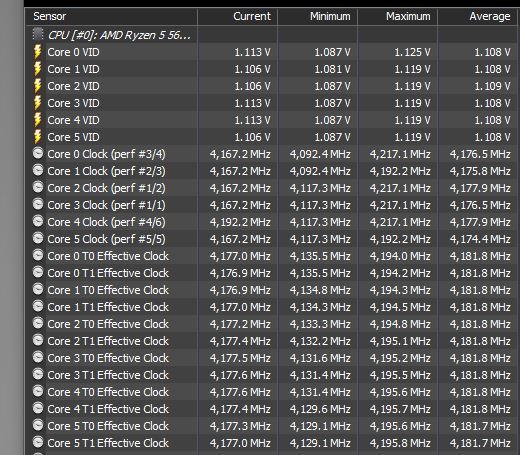This screenshot has height=455, width=520.
Task: Click clock icon beside Core 4 T0 Effective Clock
Action: tap(38, 391)
